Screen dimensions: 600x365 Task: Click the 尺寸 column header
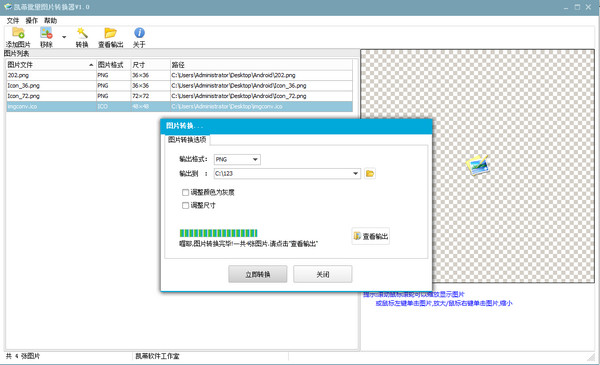click(150, 65)
